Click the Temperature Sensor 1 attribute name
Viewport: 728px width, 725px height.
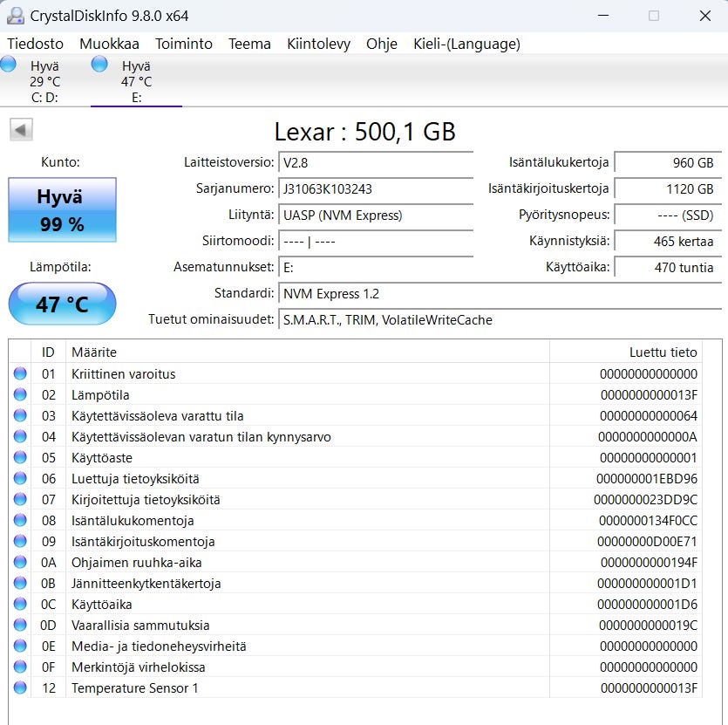coord(134,687)
